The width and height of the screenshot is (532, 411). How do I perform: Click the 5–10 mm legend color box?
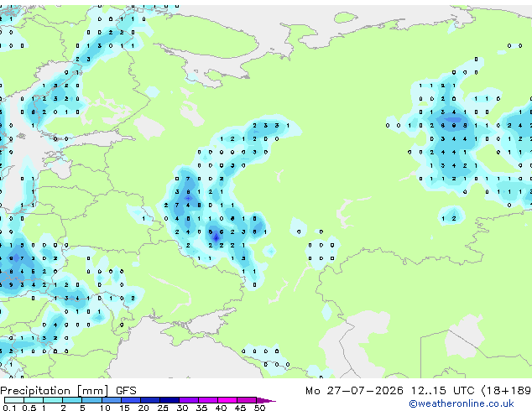point(92,400)
